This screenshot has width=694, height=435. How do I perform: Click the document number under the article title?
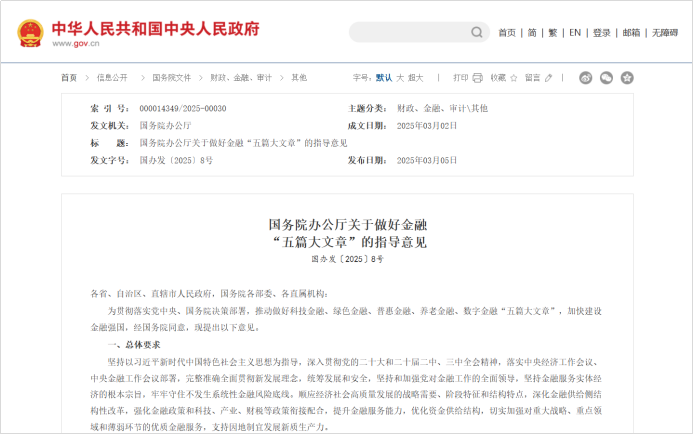coord(347,259)
